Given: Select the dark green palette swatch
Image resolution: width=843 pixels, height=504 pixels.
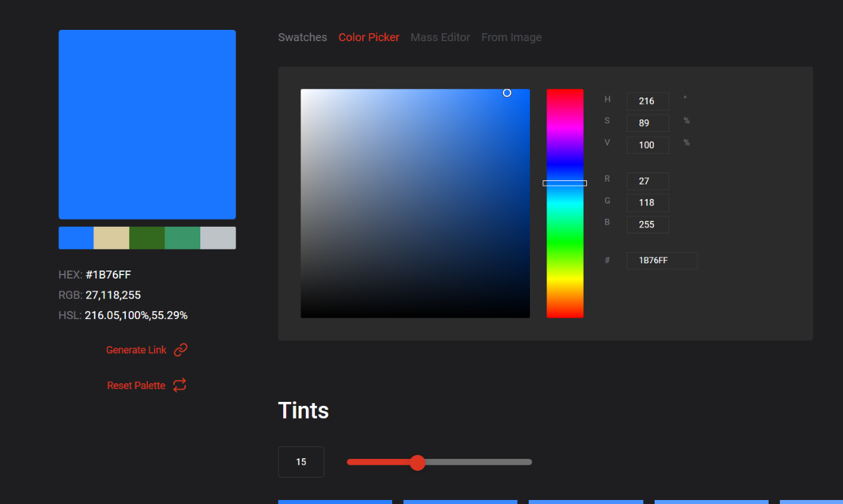Looking at the screenshot, I should [147, 237].
